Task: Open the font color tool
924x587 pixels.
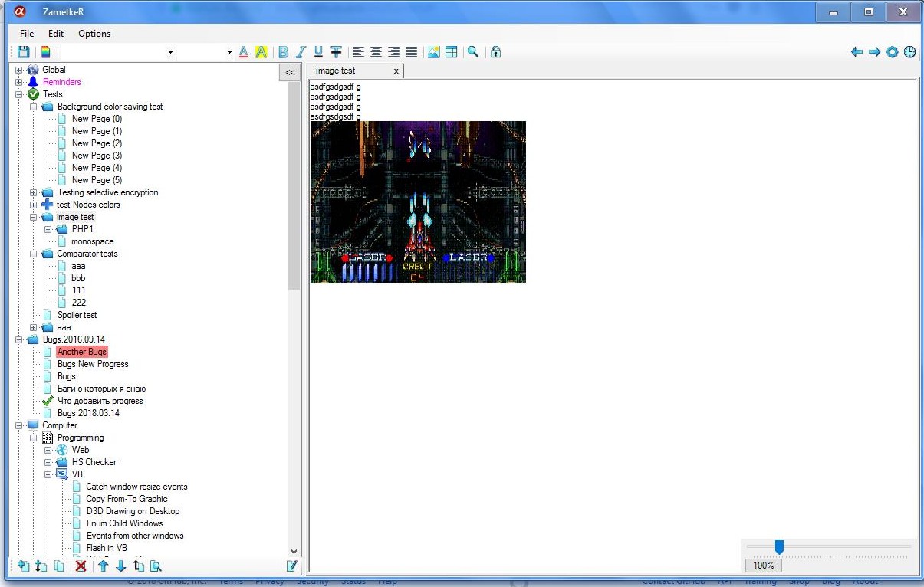Action: click(x=243, y=51)
